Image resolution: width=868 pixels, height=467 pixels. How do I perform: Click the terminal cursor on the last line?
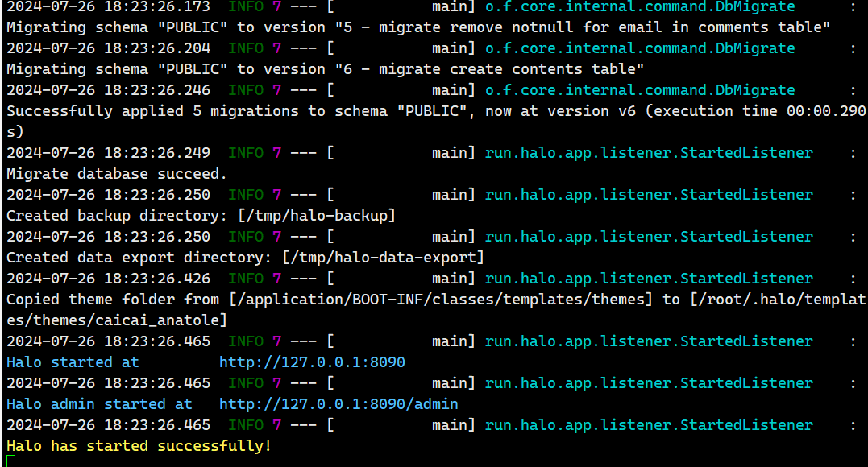[x=11, y=461]
